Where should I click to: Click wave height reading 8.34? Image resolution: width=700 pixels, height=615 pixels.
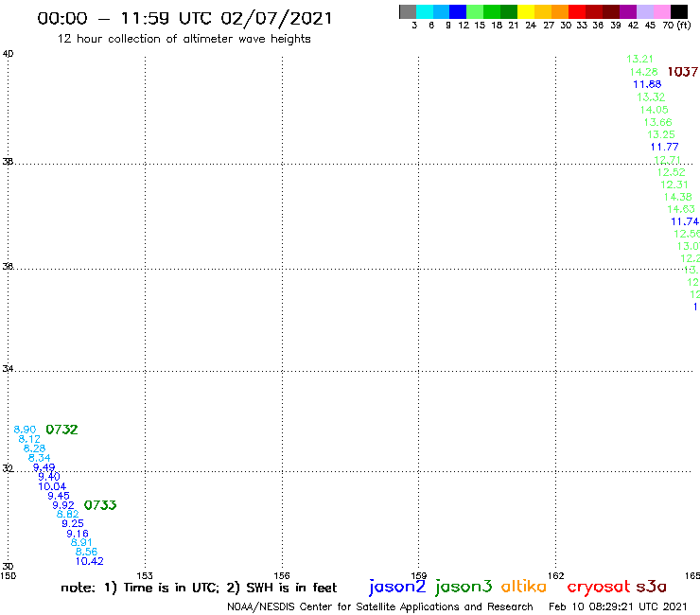40,458
